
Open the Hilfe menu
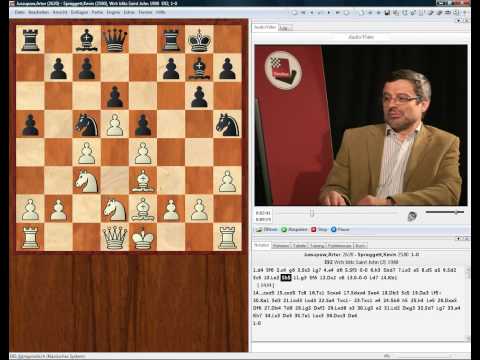161,12
